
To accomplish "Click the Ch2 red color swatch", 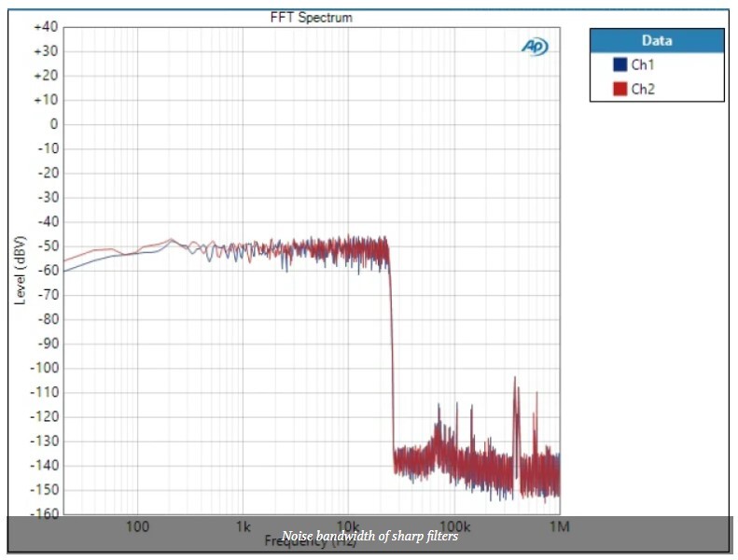I will (620, 89).
